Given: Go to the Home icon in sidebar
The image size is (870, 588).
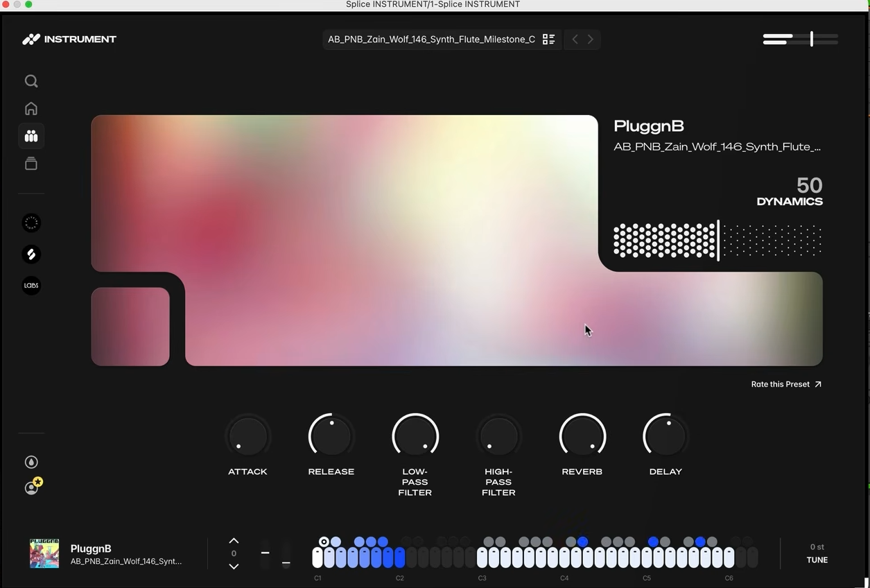Looking at the screenshot, I should [x=31, y=109].
